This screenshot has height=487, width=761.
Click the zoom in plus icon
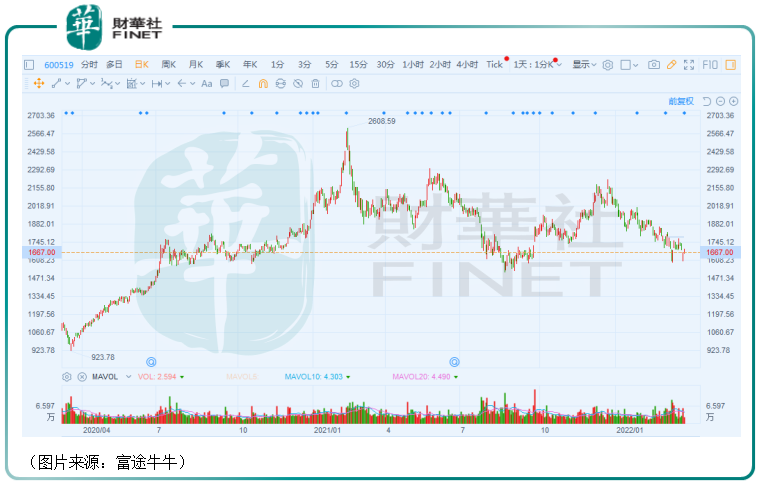(734, 101)
